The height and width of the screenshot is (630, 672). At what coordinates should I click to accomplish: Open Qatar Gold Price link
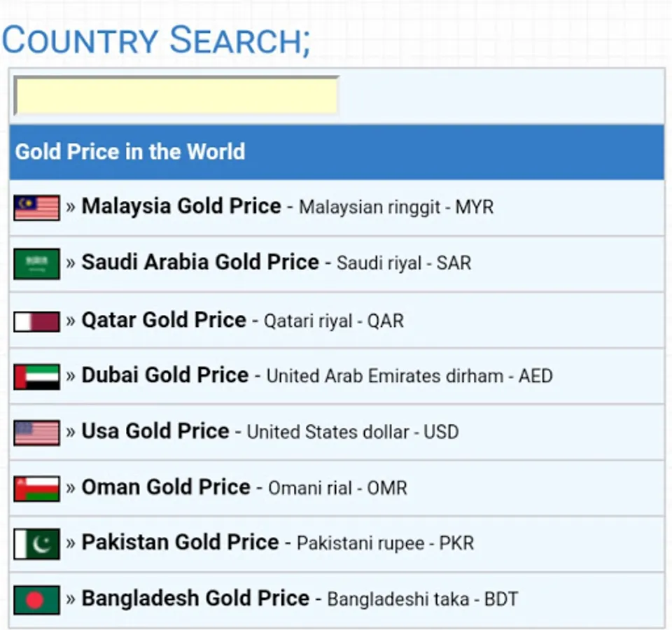click(x=164, y=320)
